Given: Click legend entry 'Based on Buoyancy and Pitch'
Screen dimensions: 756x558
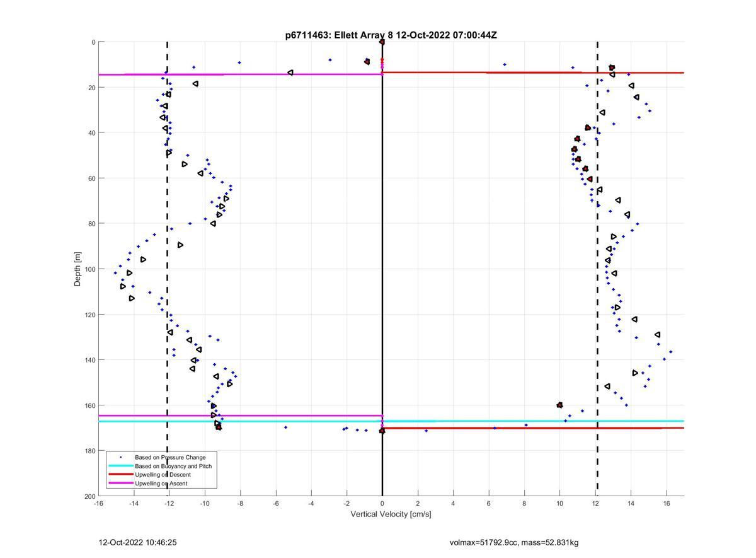Looking at the screenshot, I should [173, 466].
